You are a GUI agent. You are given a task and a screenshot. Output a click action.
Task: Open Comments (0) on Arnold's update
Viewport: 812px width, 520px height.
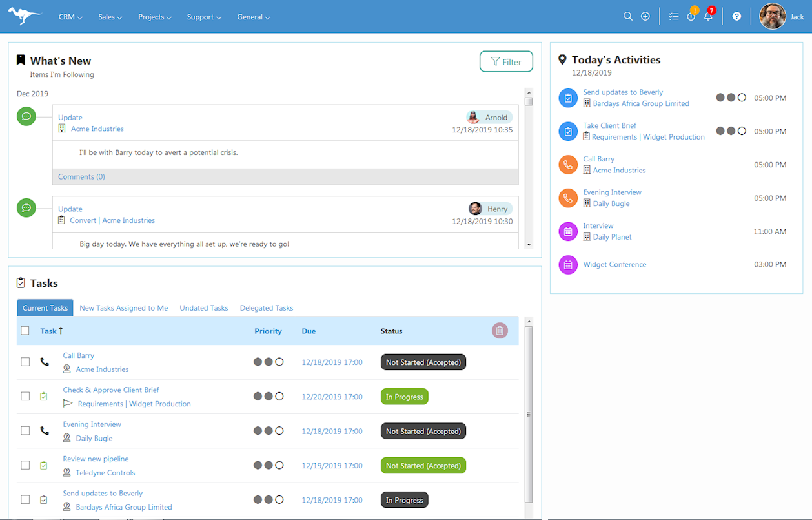click(x=81, y=176)
